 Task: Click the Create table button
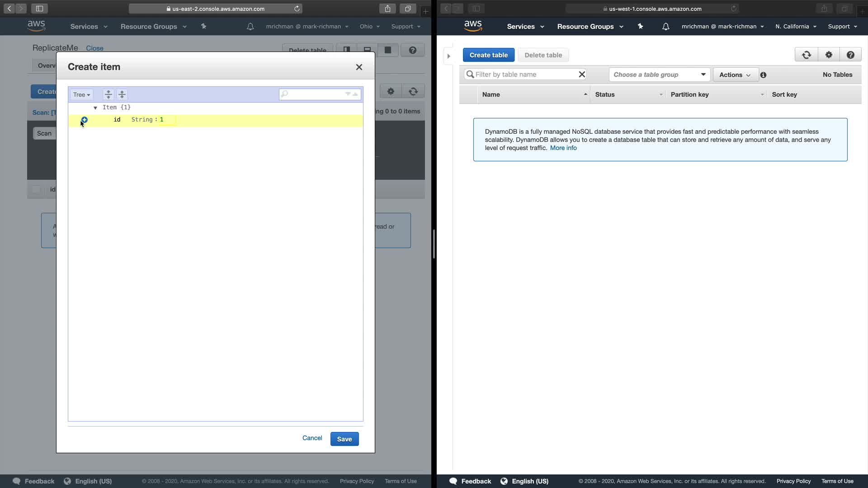coord(488,55)
